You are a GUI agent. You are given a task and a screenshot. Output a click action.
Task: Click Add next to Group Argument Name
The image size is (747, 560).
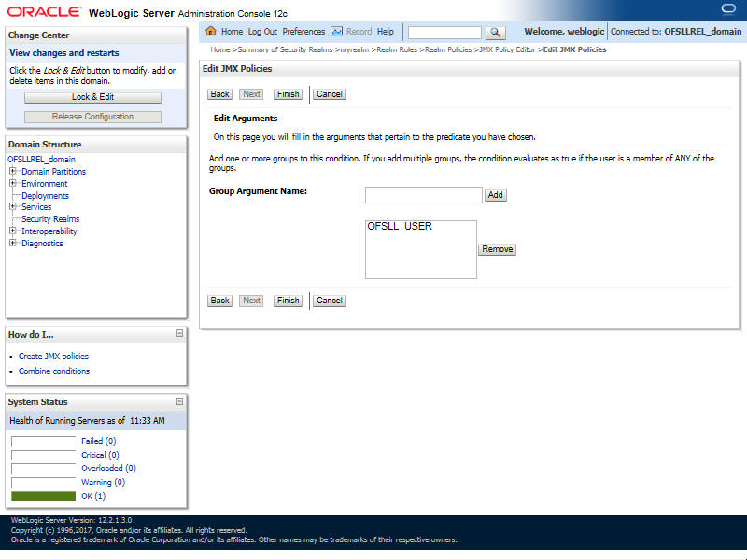click(x=496, y=195)
